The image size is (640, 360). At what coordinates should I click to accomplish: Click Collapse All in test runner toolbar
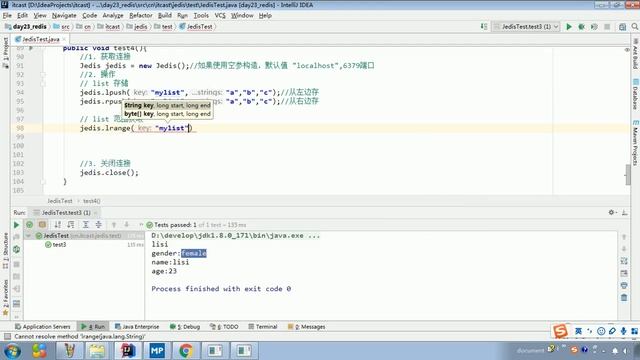click(98, 224)
